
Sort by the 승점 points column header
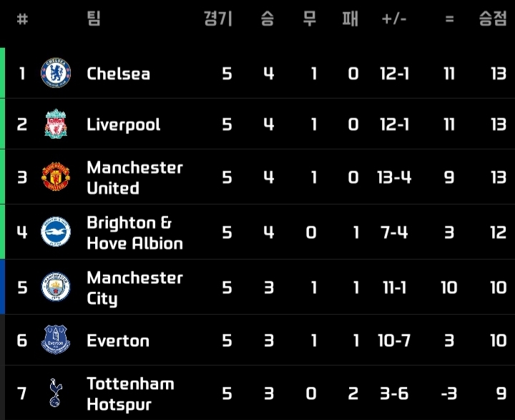coord(492,19)
